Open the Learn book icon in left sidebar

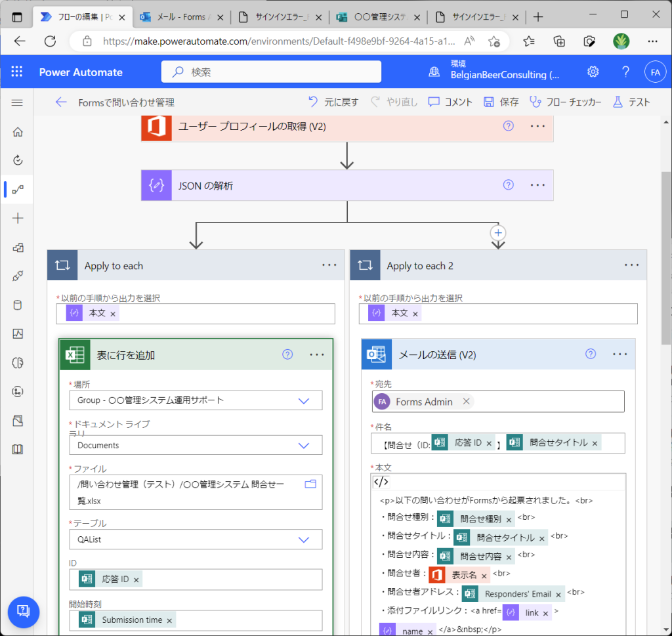click(x=18, y=449)
